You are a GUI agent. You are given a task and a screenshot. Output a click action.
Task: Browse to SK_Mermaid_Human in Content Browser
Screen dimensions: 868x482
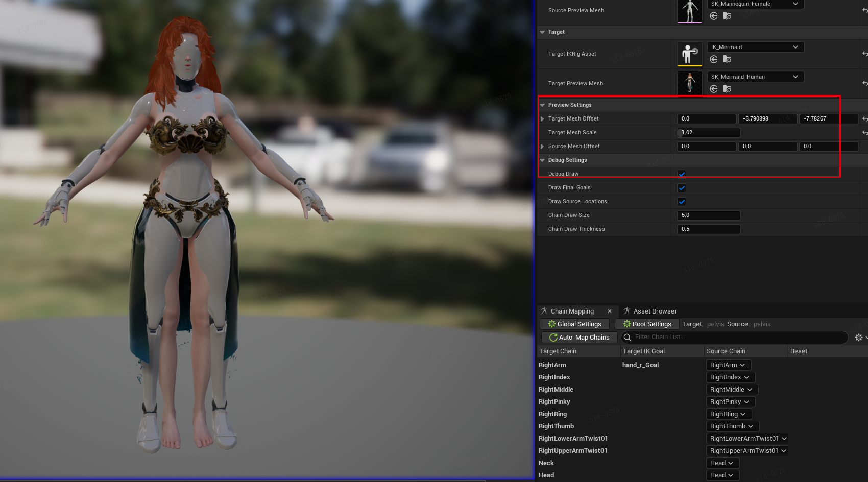727,89
